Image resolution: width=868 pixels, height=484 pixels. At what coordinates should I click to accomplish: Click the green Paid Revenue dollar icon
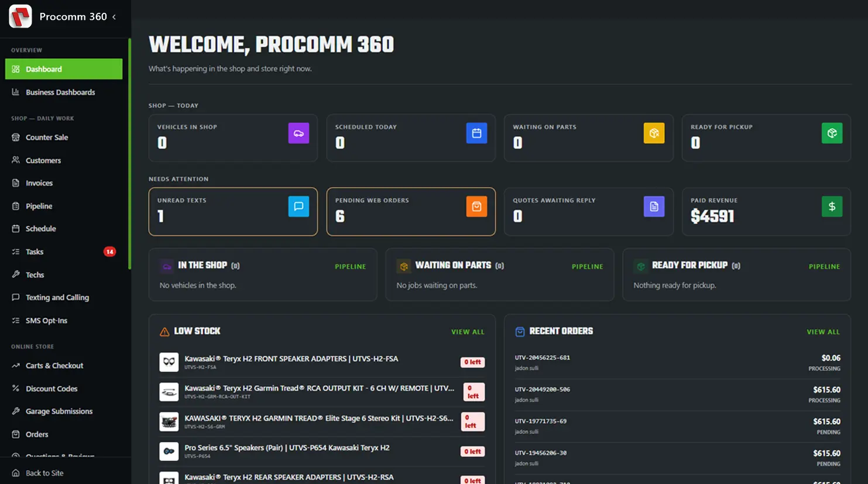point(832,207)
